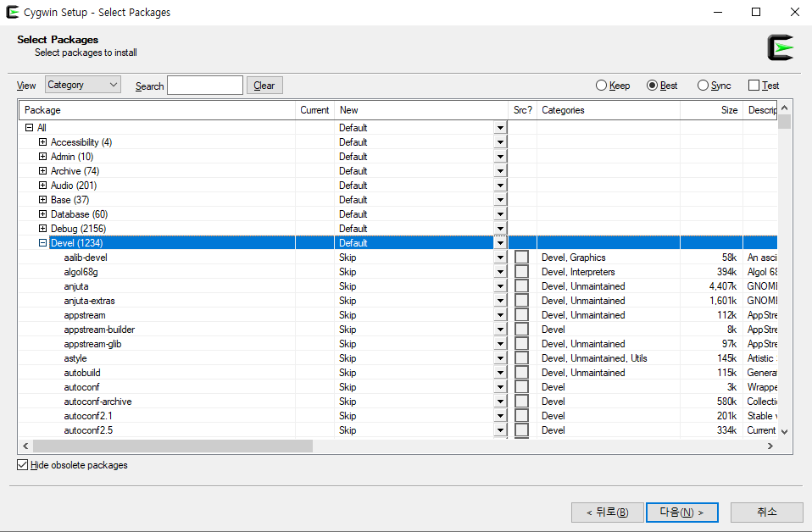Screen dimensions: 812x532
Task: Click the 4,407k size of anjuta
Action: coord(723,286)
